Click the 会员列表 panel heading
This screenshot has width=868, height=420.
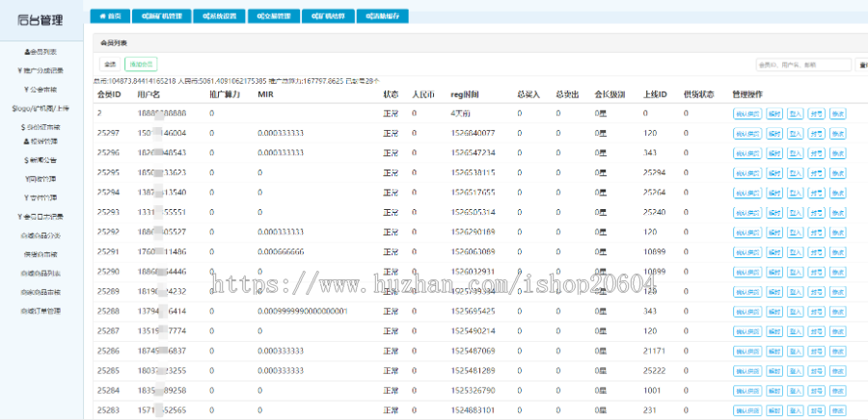point(114,42)
